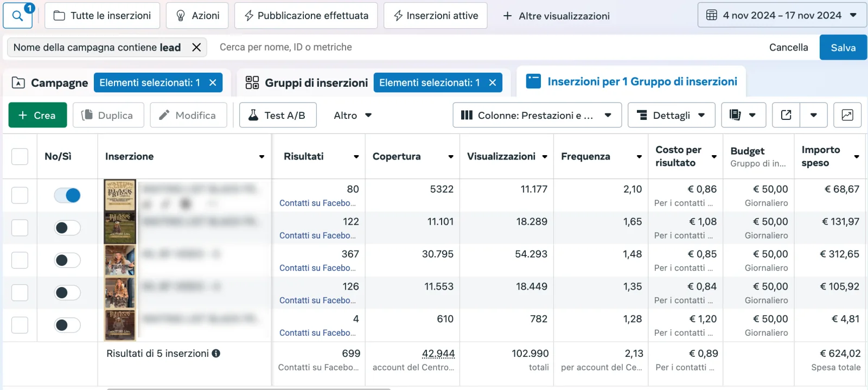Enable the ad with 126 results
The height and width of the screenshot is (390, 868).
67,293
